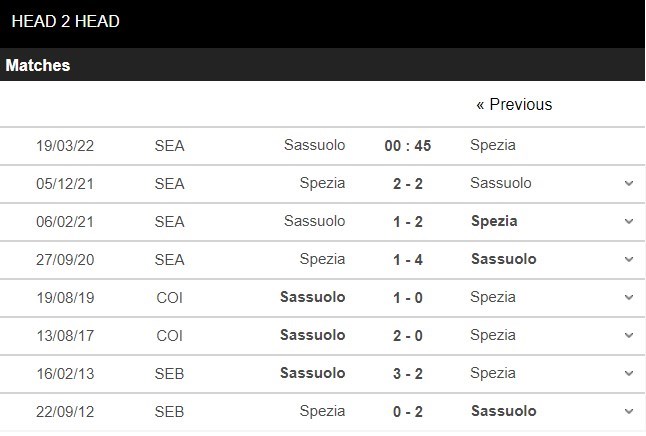Expand the 13/08/17 match details chevron
The image size is (646, 436).
tap(629, 335)
